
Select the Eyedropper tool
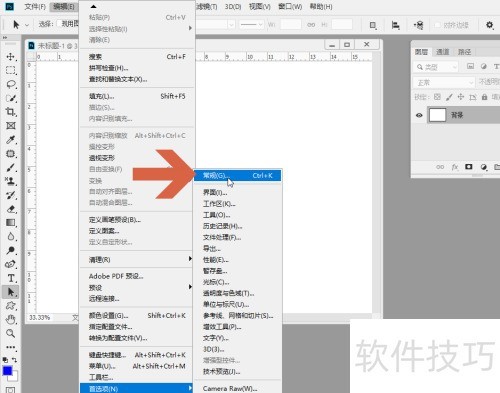click(11, 140)
